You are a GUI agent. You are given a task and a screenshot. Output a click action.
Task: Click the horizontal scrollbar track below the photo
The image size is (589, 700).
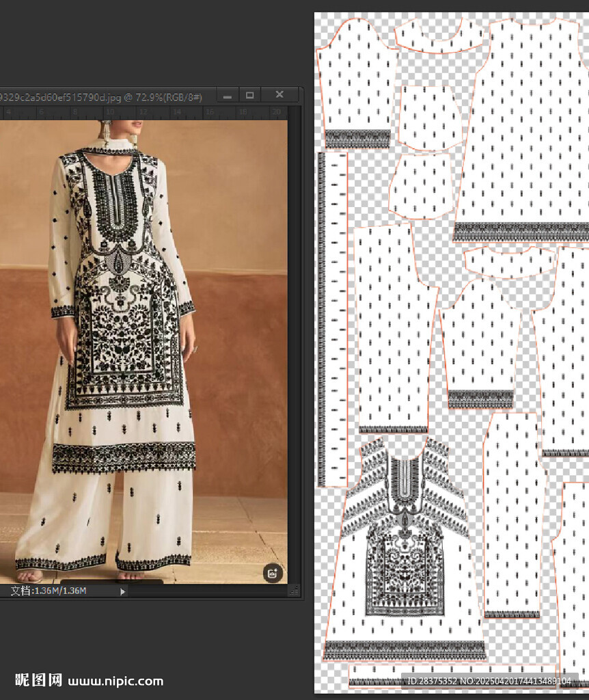point(208,591)
